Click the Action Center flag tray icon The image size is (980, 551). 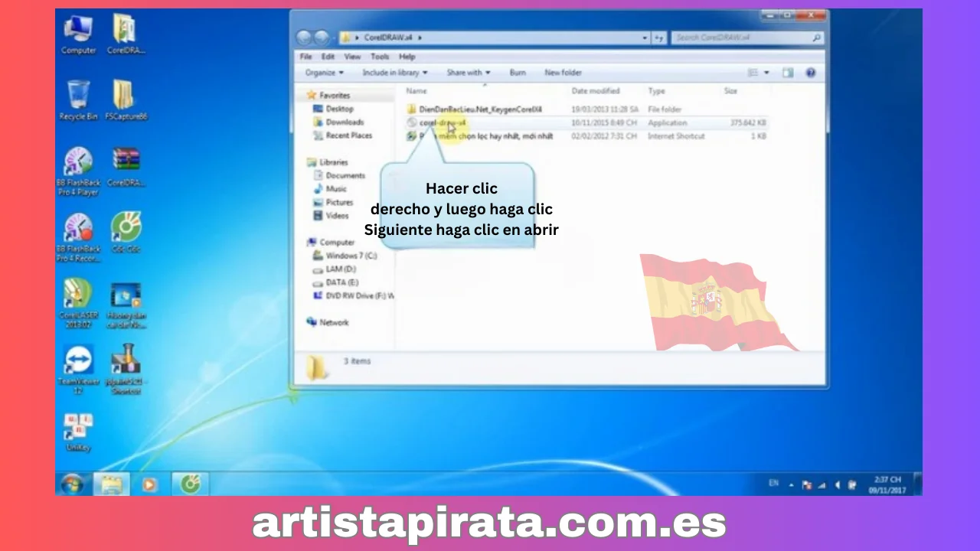tap(807, 484)
